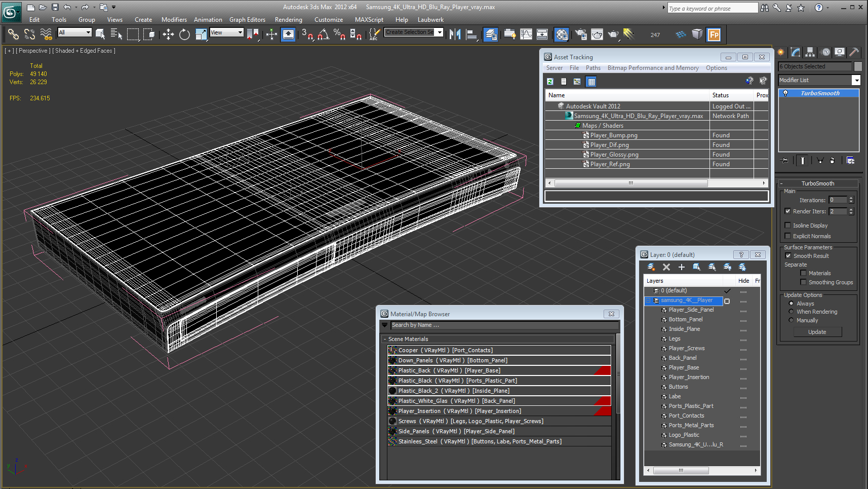
Task: Open Create Selection Set dropdown
Action: click(440, 32)
